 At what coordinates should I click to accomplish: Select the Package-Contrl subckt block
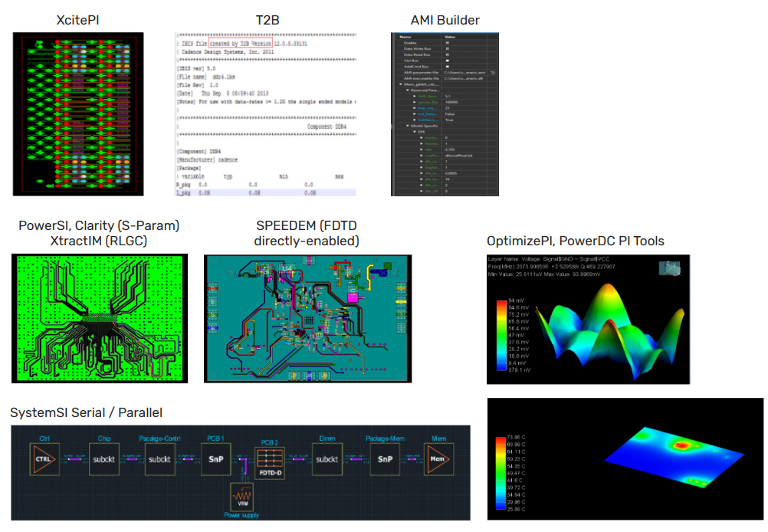(x=159, y=459)
